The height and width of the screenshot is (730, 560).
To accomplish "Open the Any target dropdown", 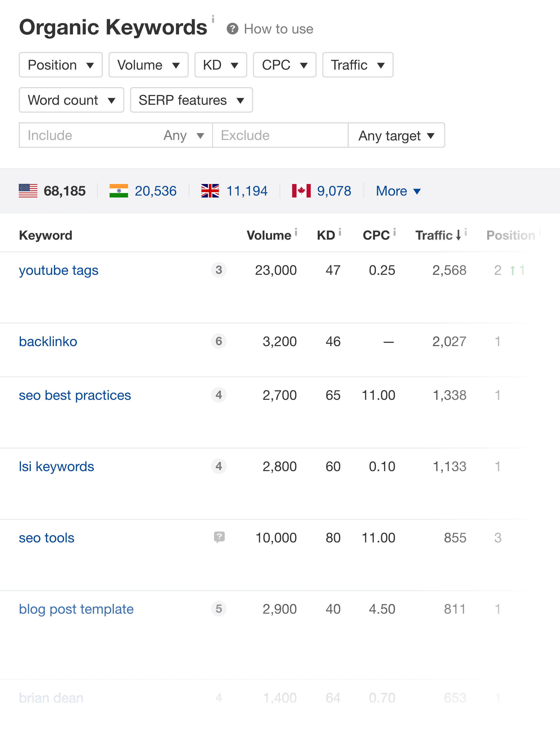I will (396, 135).
